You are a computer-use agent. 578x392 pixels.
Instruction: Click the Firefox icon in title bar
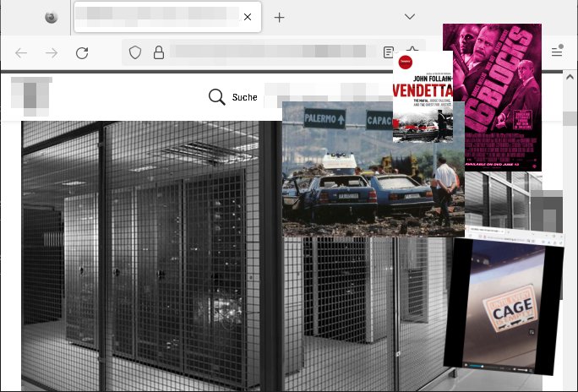(52, 17)
